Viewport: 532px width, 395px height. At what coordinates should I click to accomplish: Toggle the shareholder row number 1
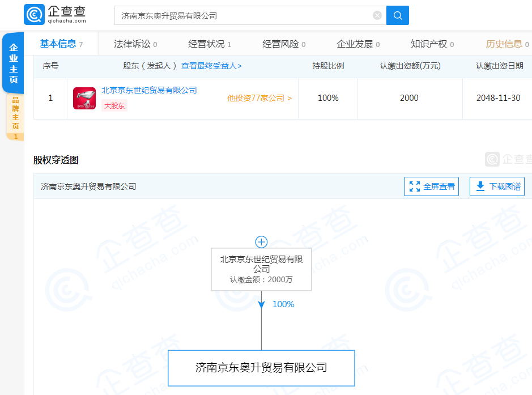[50, 97]
